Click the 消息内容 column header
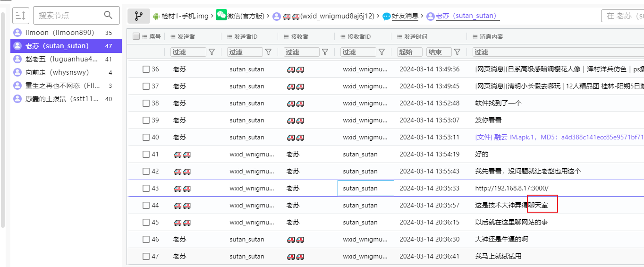Screen dimensions: 644x267 click(491, 36)
